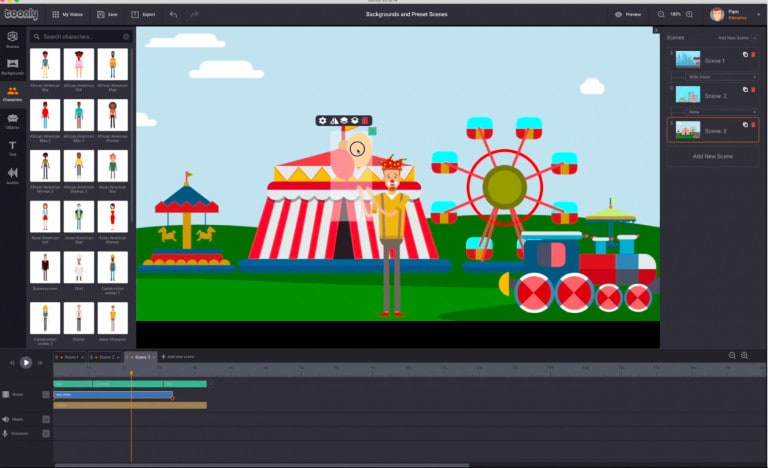The image size is (768, 468).
Task: Toggle the Scene track checkbox in the timeline
Action: 46,394
